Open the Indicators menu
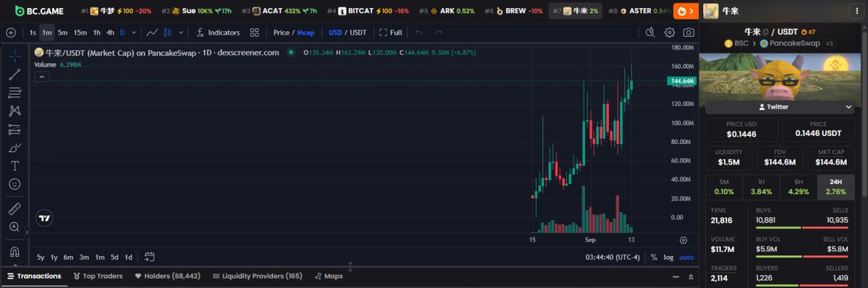868x288 pixels. tap(218, 33)
